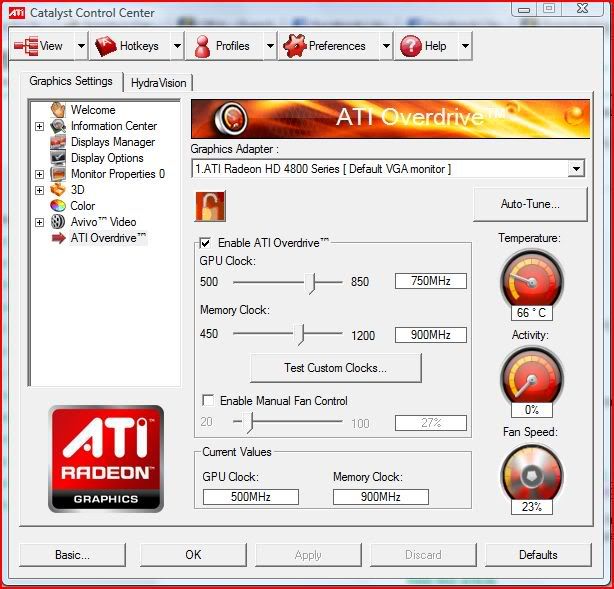Select ATI Overdrive in the tree
614x589 pixels.
pyautogui.click(x=108, y=238)
